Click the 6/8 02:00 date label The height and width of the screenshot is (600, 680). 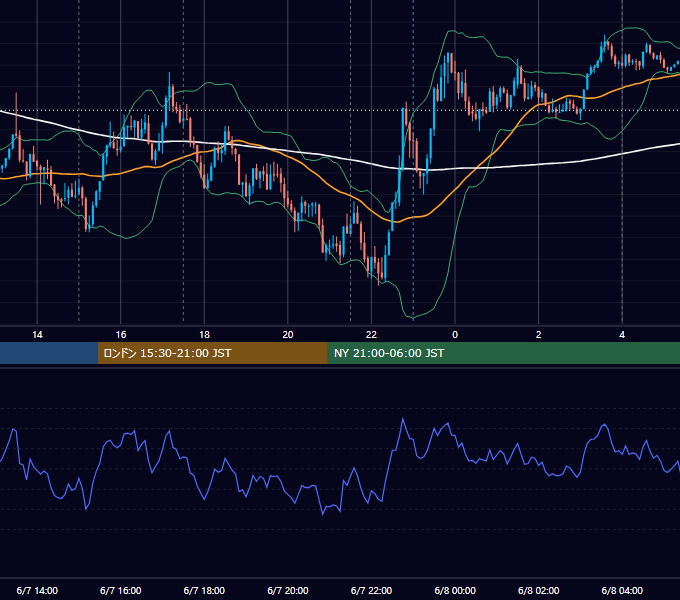(539, 590)
